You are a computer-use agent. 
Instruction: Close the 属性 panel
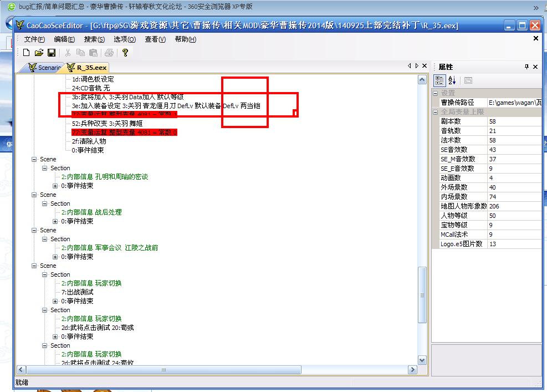point(535,67)
